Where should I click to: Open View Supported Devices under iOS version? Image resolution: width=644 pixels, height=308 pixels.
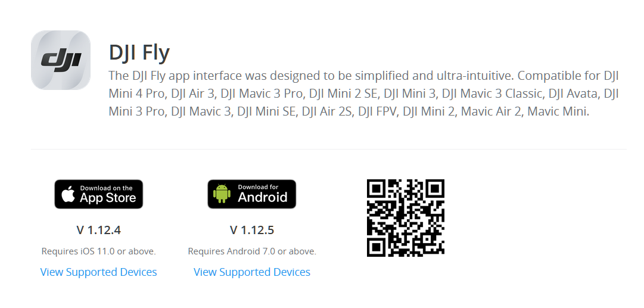(x=98, y=272)
